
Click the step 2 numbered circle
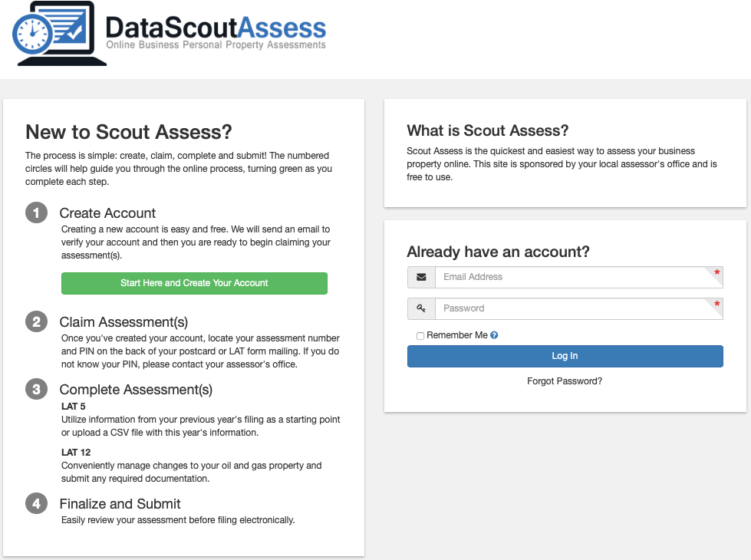[x=36, y=322]
